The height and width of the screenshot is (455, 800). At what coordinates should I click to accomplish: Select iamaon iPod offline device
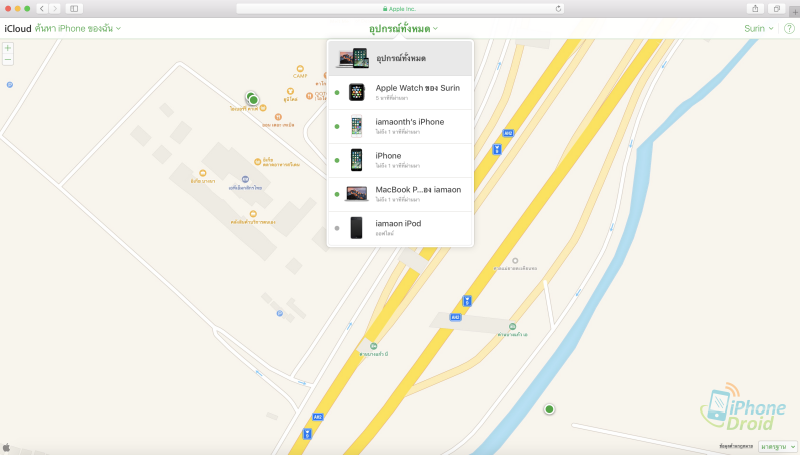coord(401,228)
